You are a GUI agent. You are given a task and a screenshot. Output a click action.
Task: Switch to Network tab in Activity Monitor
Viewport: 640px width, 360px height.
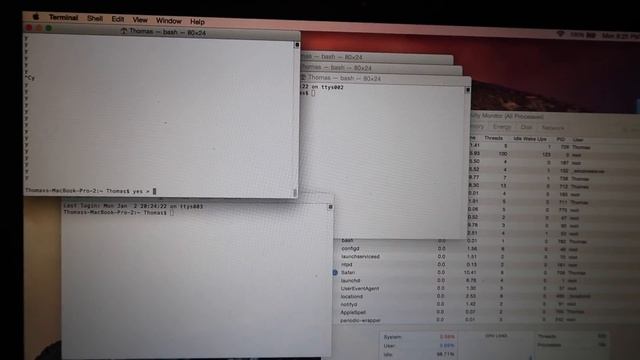553,128
